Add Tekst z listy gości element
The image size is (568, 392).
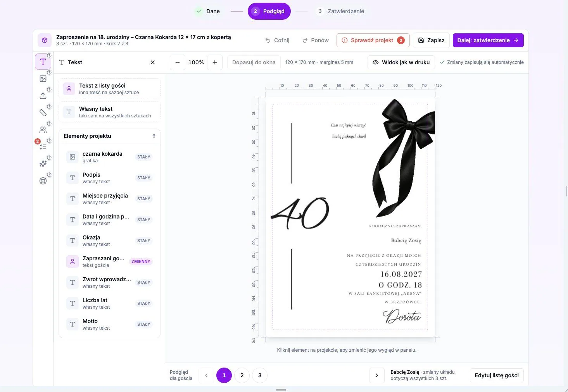tap(109, 89)
